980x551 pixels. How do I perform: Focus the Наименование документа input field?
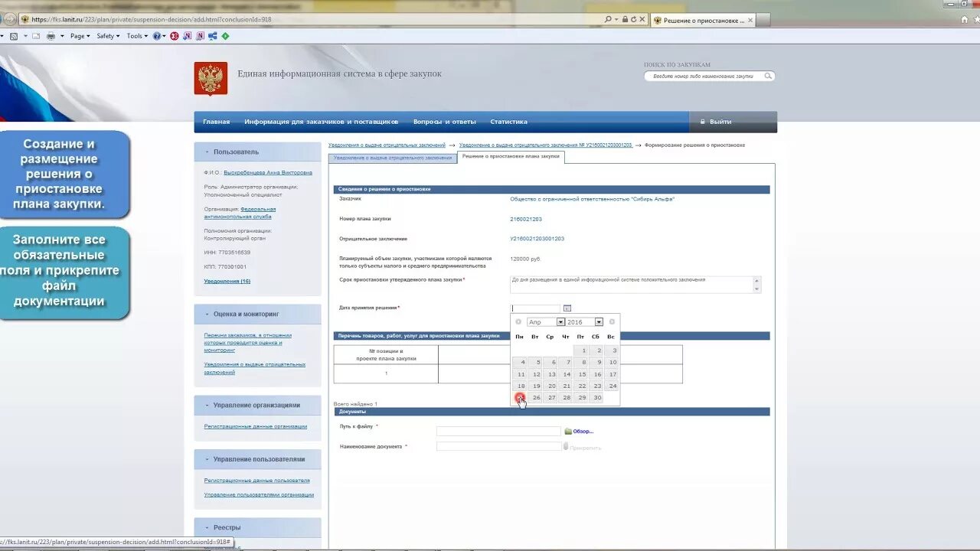[x=498, y=446]
